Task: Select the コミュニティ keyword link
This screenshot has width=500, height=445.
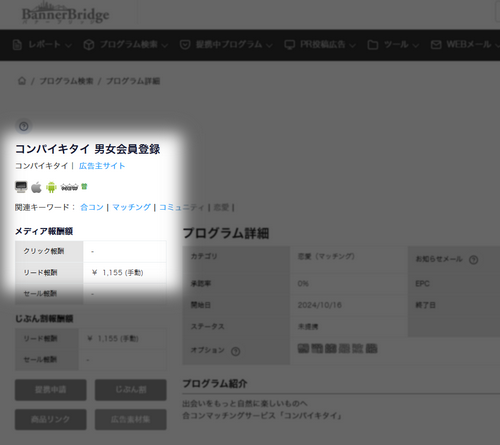Action: coord(182,207)
